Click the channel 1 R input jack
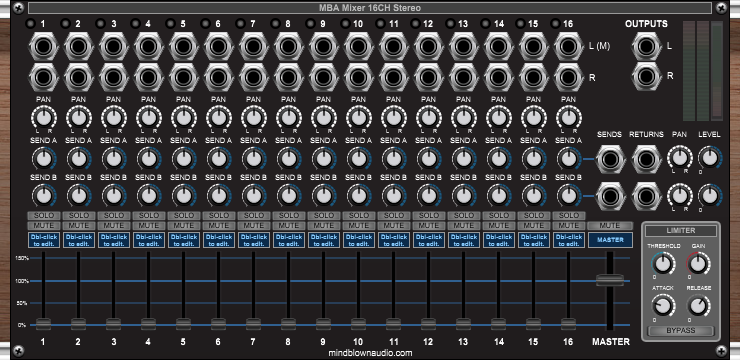The width and height of the screenshot is (740, 360). [x=43, y=77]
